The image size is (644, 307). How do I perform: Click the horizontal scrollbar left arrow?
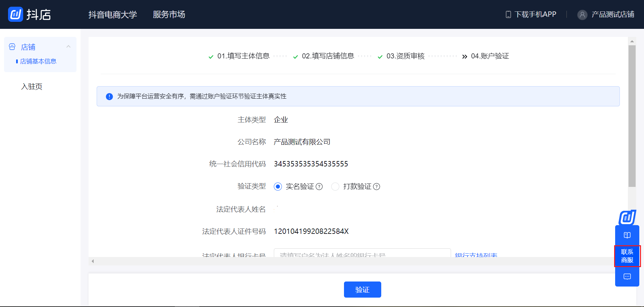pos(93,261)
